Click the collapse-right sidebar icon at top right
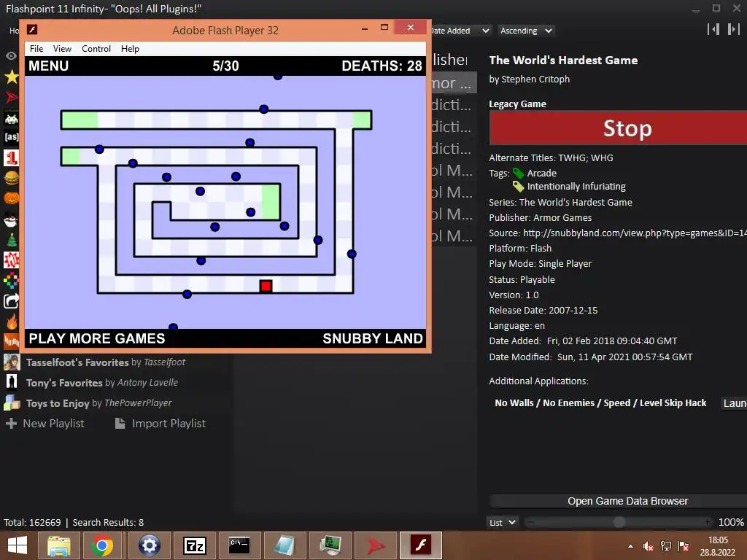 (x=734, y=29)
